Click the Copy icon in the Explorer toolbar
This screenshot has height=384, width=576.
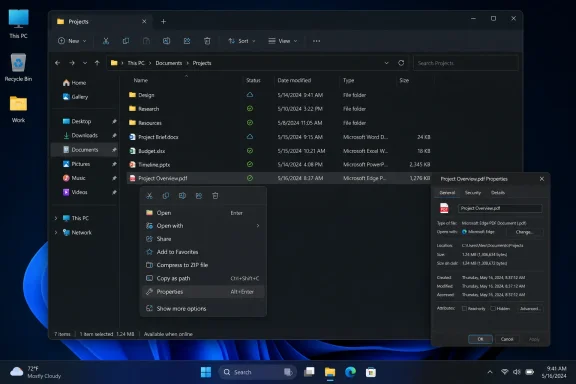[126, 41]
